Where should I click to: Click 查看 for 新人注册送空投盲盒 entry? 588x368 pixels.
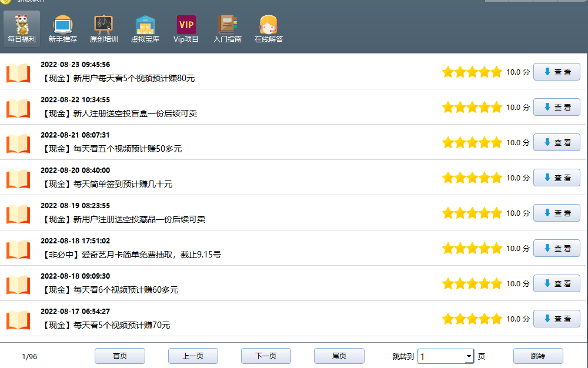556,107
